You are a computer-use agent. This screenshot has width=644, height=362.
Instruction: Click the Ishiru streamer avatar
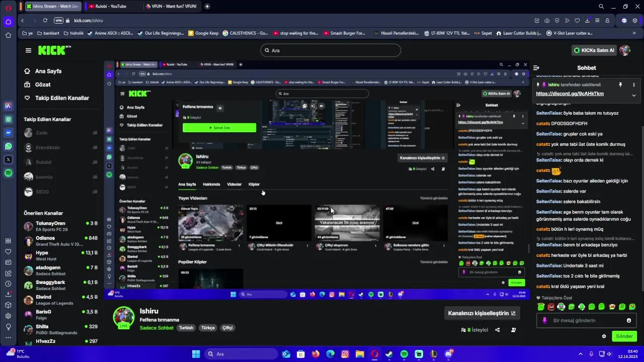[123, 317]
